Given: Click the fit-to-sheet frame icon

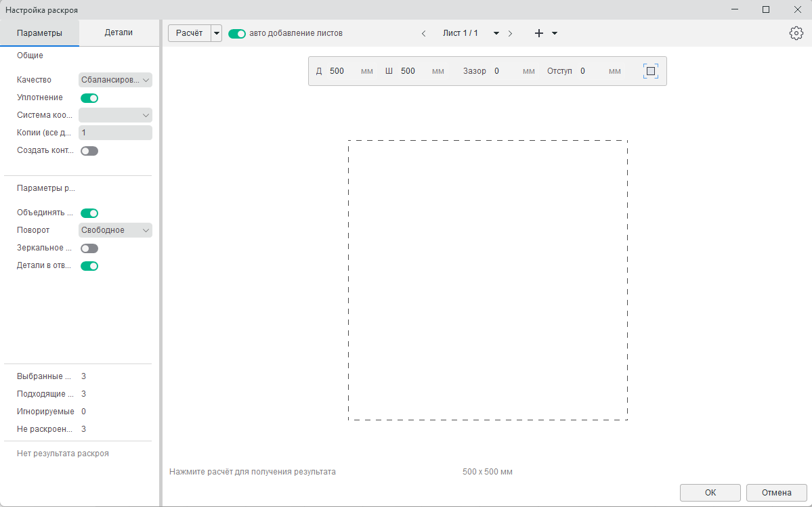Looking at the screenshot, I should pos(650,71).
